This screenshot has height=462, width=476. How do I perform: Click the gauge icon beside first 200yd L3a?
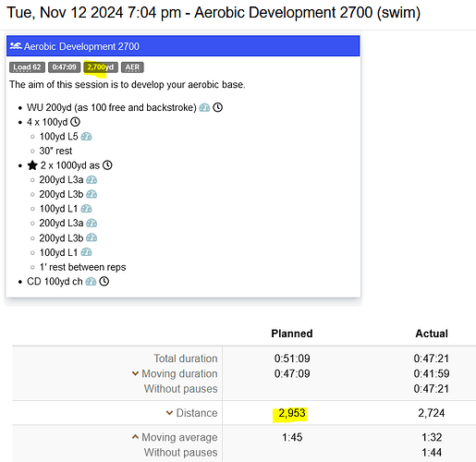pyautogui.click(x=92, y=179)
